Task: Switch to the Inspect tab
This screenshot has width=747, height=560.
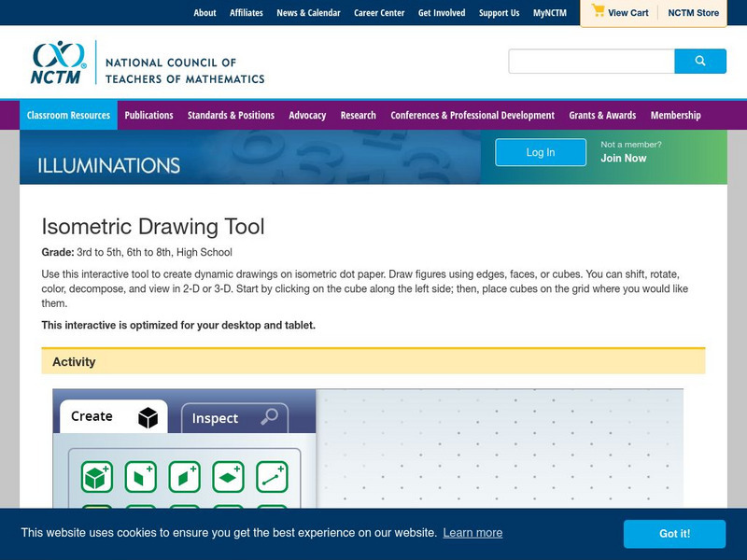Action: click(233, 418)
